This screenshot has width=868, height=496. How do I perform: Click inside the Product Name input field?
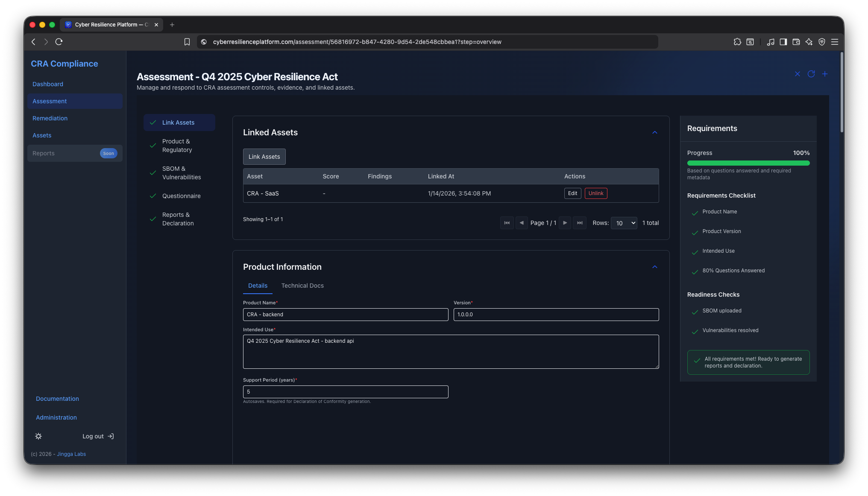346,315
